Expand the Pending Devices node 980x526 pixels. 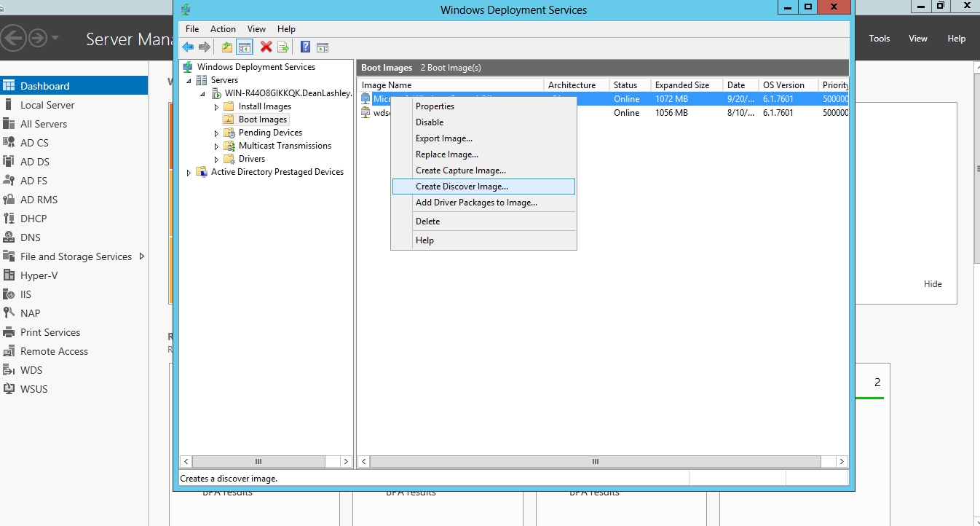pyautogui.click(x=216, y=133)
